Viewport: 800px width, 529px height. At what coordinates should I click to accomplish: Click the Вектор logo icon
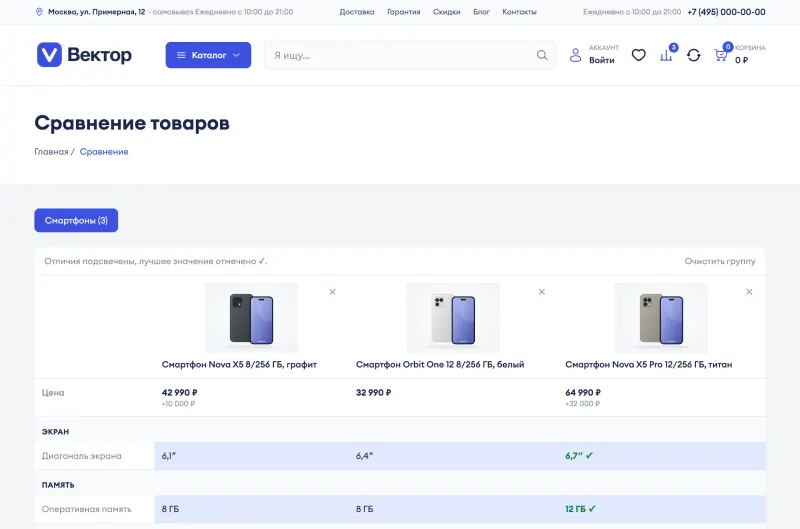tap(49, 55)
